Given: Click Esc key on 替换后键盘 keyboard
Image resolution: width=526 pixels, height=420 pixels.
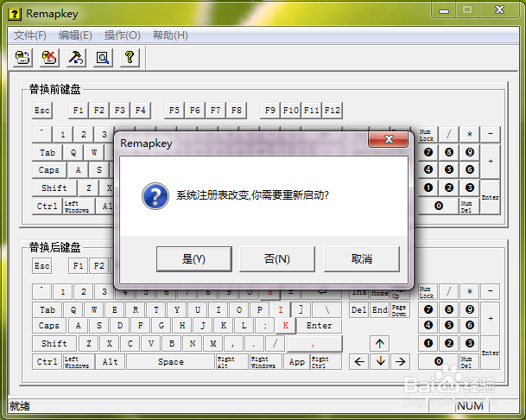Looking at the screenshot, I should (42, 266).
